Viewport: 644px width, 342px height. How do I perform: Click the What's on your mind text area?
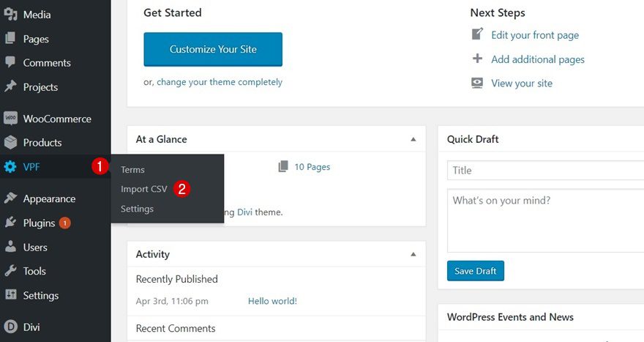pyautogui.click(x=545, y=220)
